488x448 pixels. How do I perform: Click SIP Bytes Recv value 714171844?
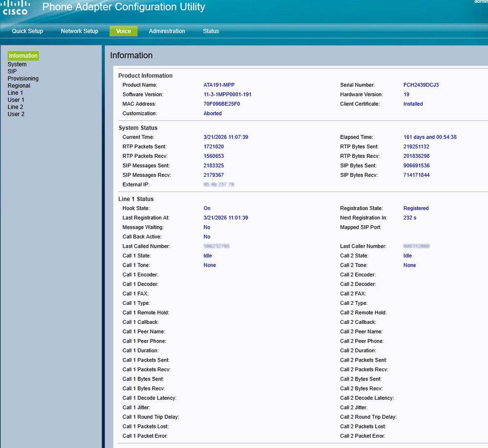pyautogui.click(x=416, y=175)
